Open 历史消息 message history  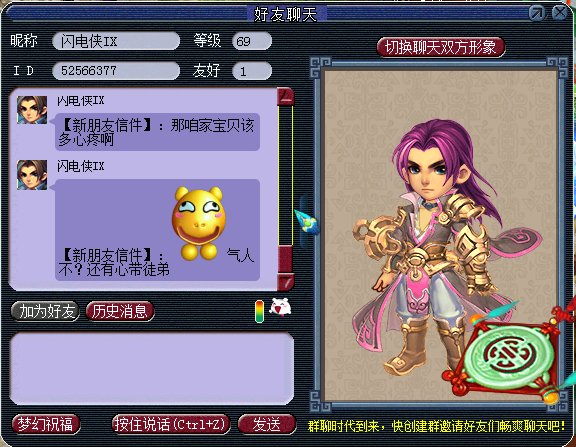click(120, 311)
